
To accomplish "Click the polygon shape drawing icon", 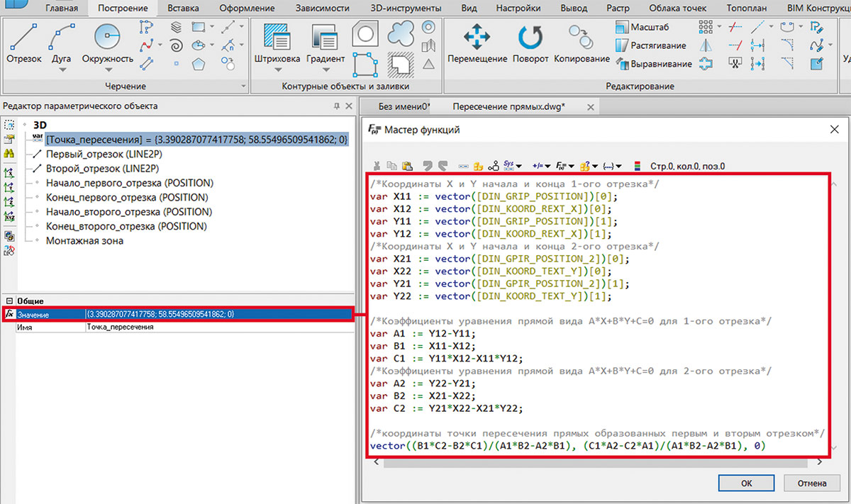I will (199, 65).
